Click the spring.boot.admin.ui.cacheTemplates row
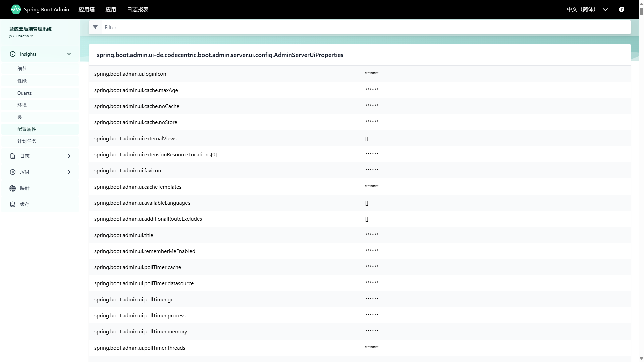This screenshot has height=362, width=644. click(x=360, y=187)
